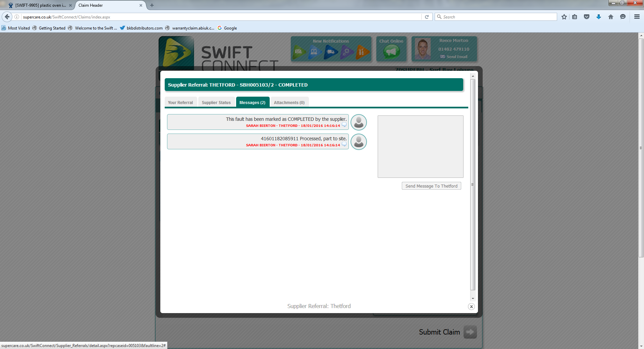Click speech bubble on COMPLETED message

coord(344,125)
